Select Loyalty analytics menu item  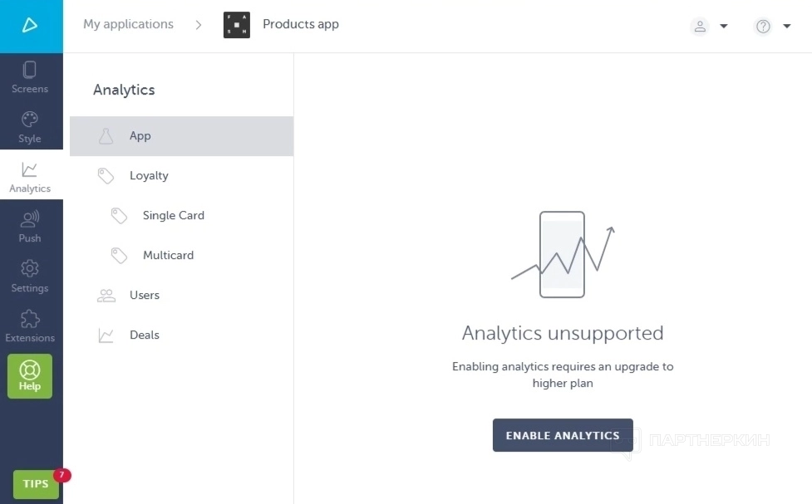point(149,176)
